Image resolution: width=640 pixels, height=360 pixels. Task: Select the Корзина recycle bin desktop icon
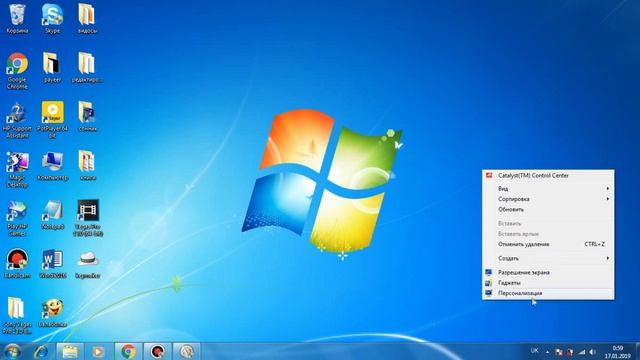pyautogui.click(x=17, y=18)
